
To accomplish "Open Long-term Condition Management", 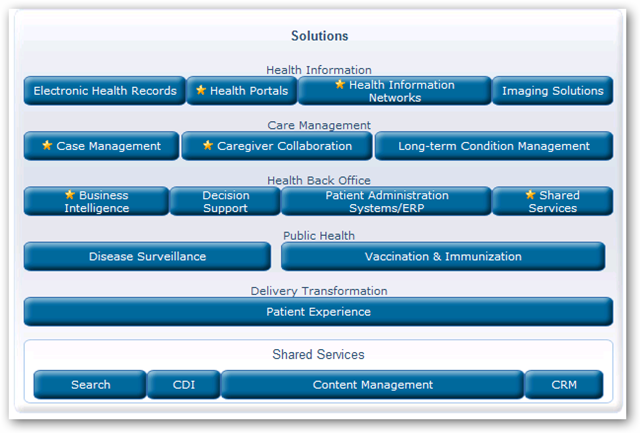I will pos(494,146).
